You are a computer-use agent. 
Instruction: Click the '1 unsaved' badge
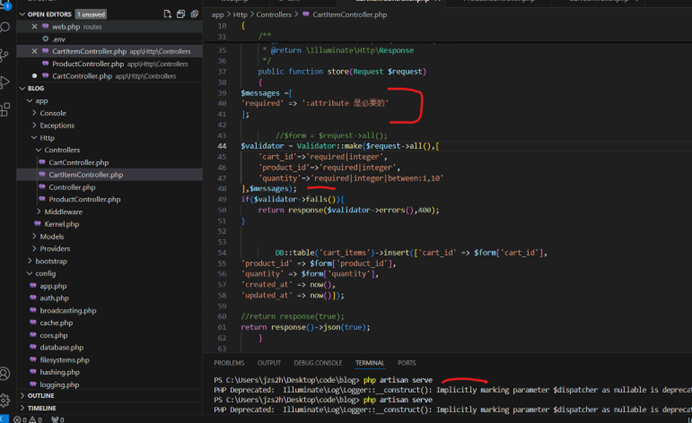click(90, 14)
